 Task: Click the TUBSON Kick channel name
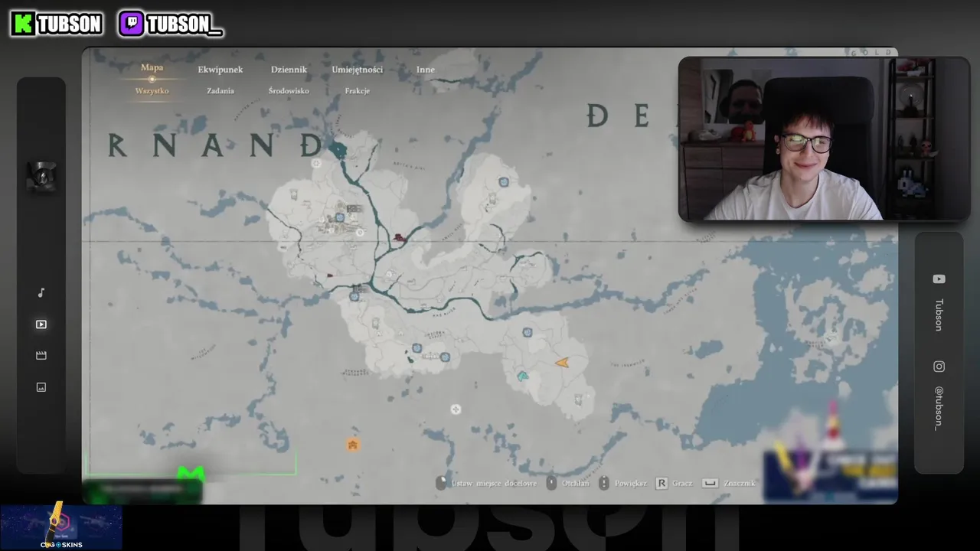(70, 24)
